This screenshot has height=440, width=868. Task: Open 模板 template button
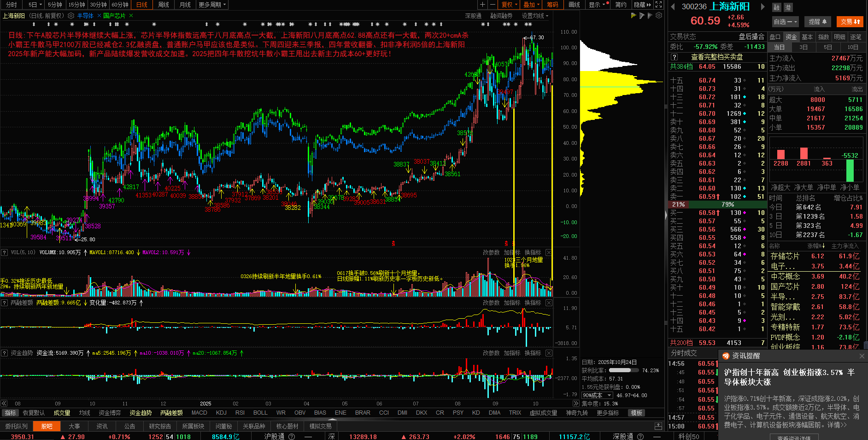click(637, 413)
